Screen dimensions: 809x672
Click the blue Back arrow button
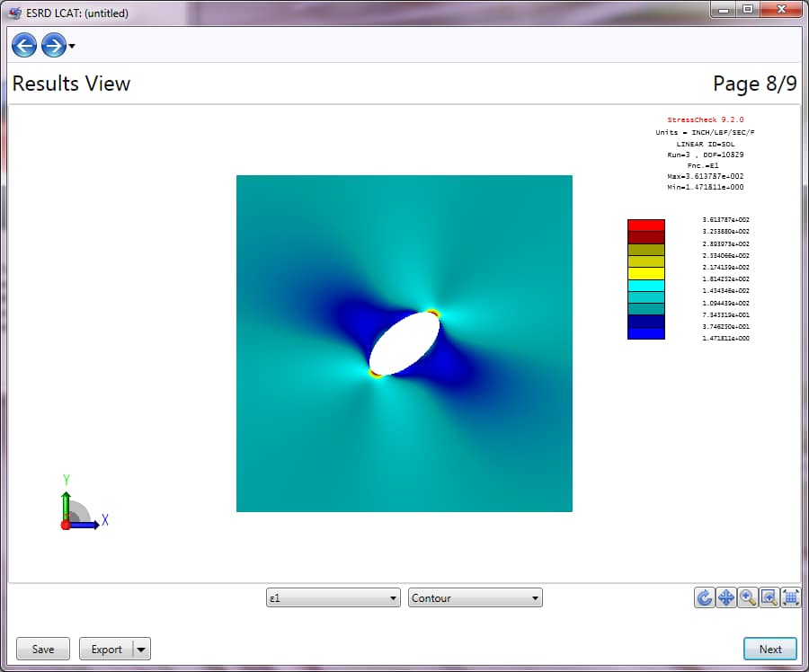(24, 44)
